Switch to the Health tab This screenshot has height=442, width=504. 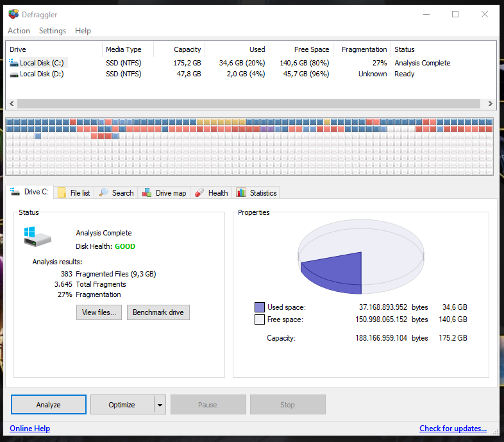211,192
